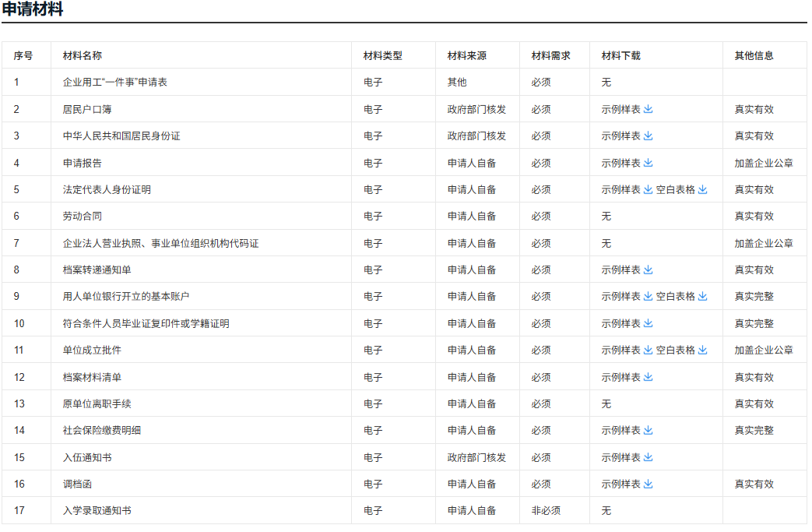The width and height of the screenshot is (812, 532).
Task: Click the 材料来源 column header
Action: (466, 55)
